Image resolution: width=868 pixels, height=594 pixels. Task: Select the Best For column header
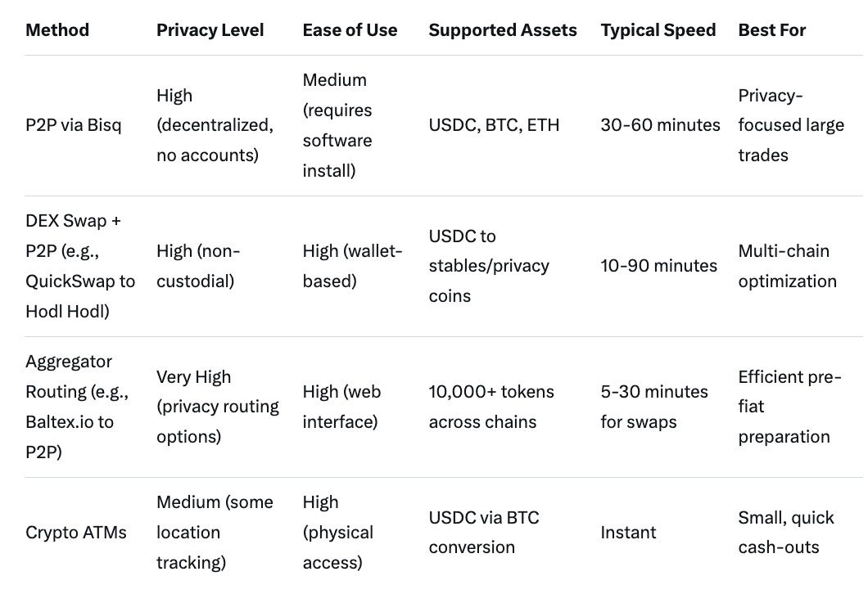click(771, 30)
